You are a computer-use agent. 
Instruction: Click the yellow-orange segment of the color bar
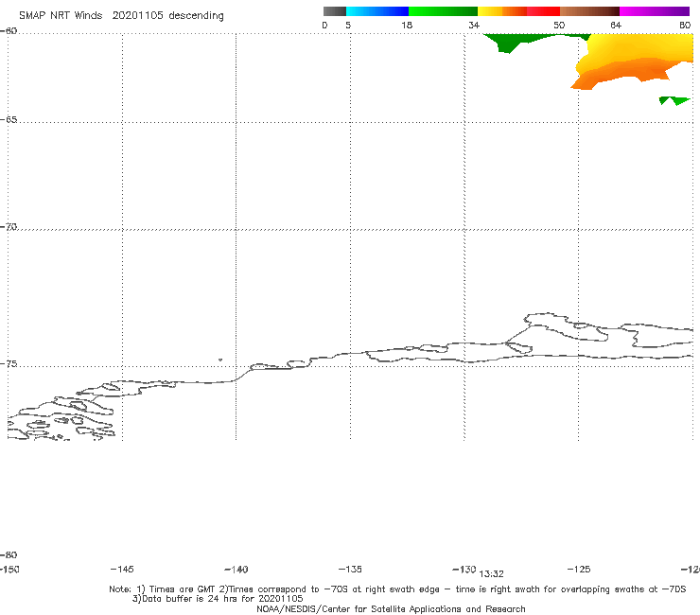point(501,11)
